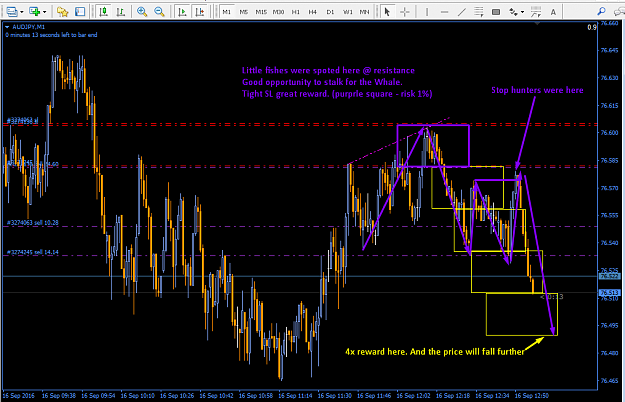Screen dimensions: 625x402
Task: Select the Equidistant Channel tool
Action: pyautogui.click(x=536, y=12)
